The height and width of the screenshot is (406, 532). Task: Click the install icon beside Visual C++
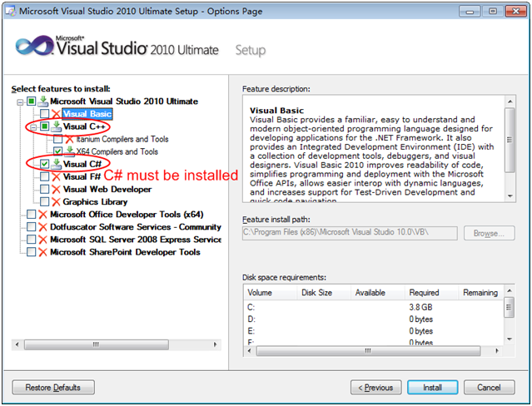56,126
